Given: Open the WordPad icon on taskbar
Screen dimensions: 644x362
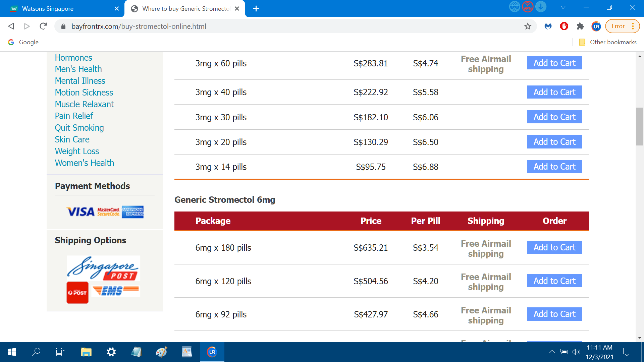Looking at the screenshot, I should [x=187, y=352].
